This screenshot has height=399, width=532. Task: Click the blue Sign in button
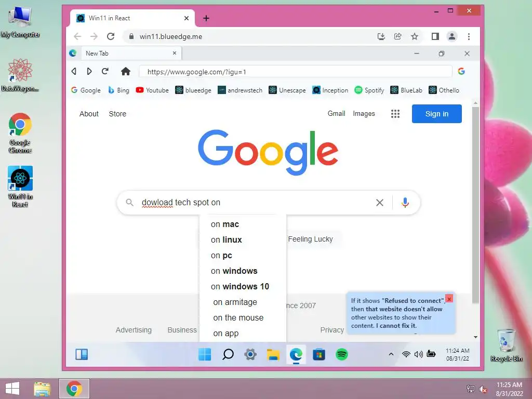[436, 114]
